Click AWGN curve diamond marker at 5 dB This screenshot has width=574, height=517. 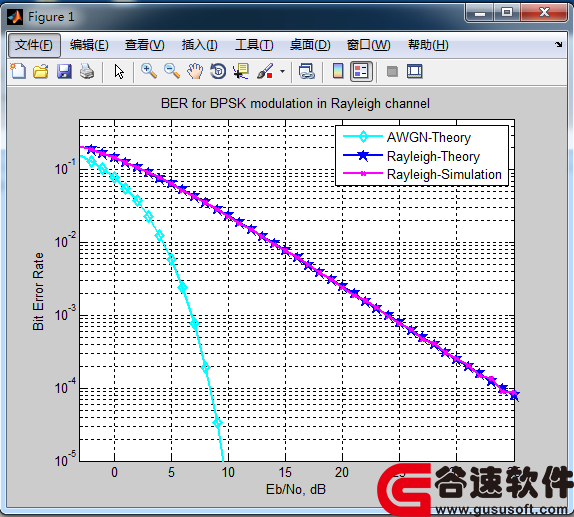point(171,260)
